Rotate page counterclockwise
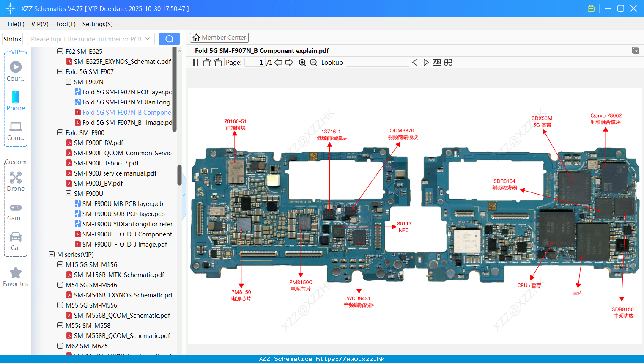This screenshot has height=363, width=644. pos(206,62)
